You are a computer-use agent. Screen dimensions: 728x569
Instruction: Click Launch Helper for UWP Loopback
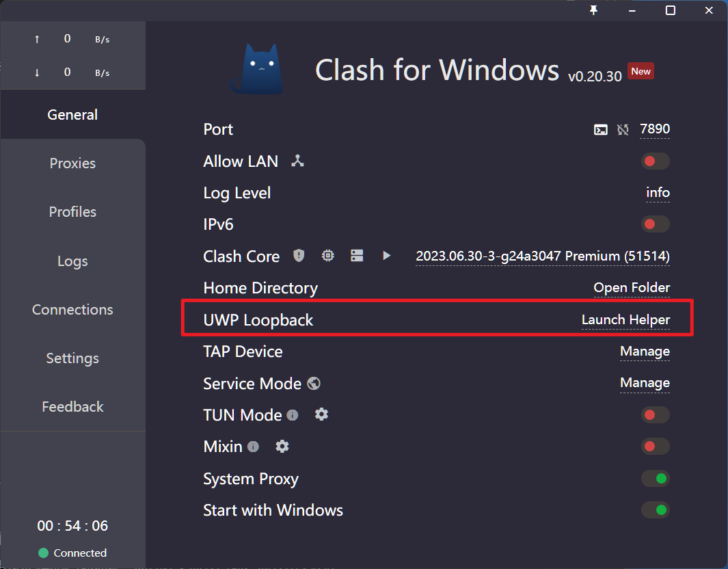pyautogui.click(x=625, y=319)
